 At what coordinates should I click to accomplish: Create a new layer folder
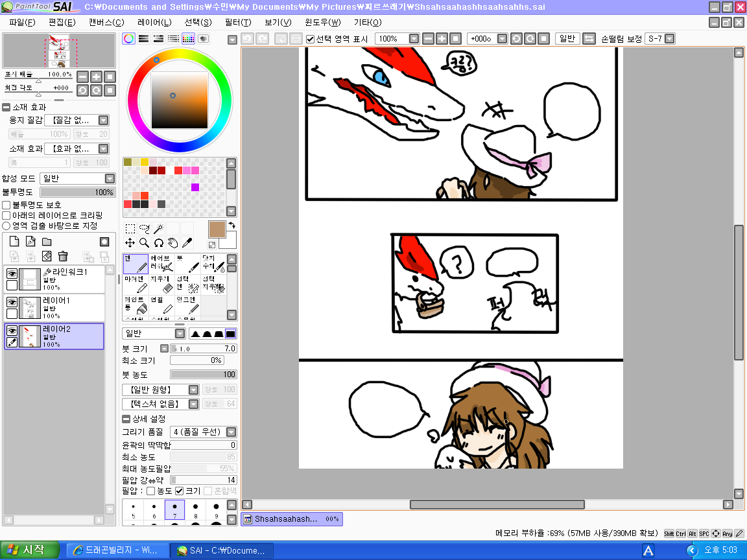pyautogui.click(x=47, y=241)
